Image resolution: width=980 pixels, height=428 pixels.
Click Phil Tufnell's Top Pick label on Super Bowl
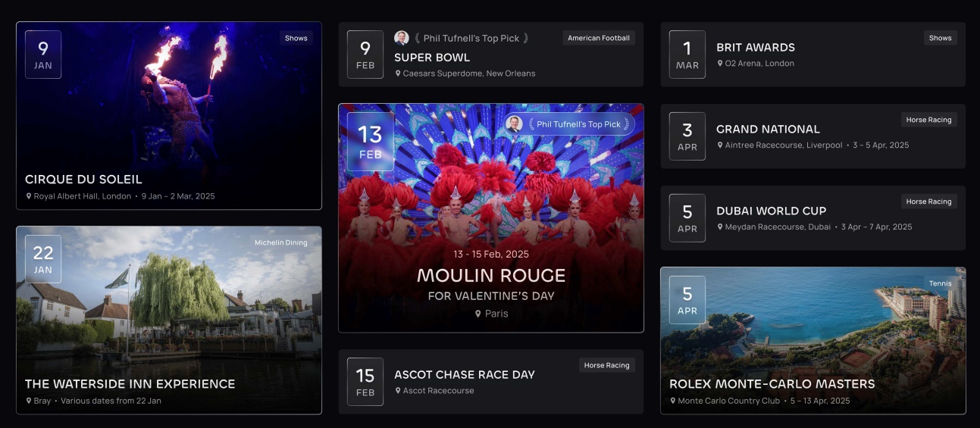coord(471,39)
